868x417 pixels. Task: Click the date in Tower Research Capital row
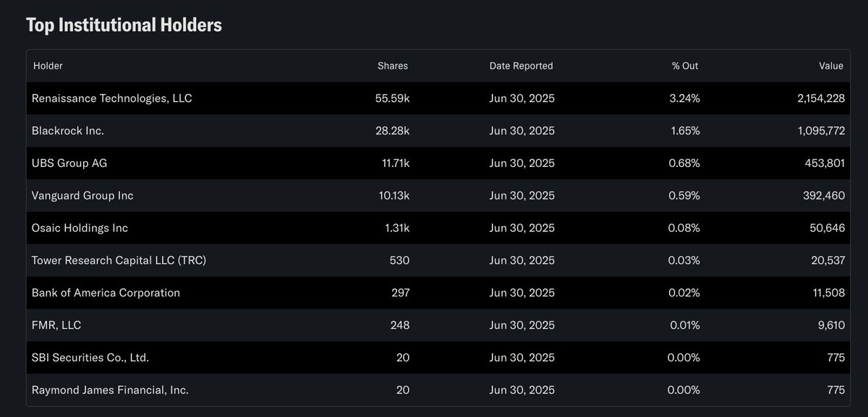click(x=522, y=260)
